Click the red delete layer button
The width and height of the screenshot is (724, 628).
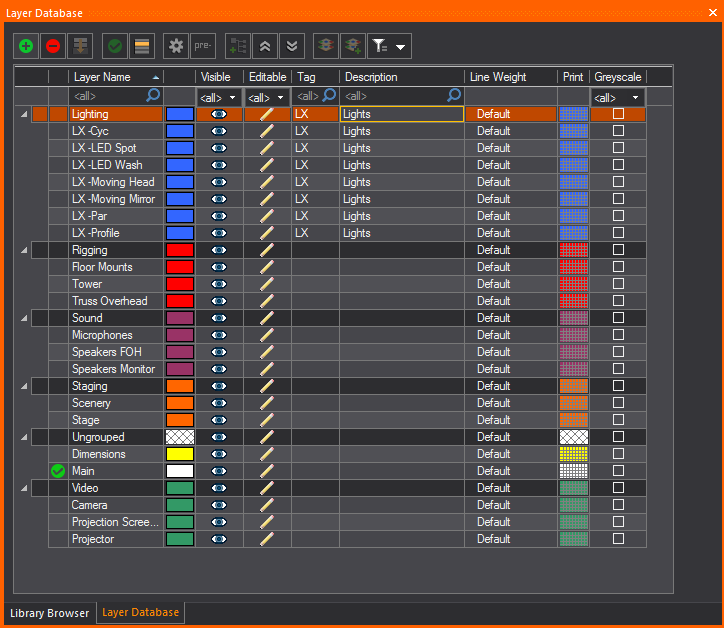[x=52, y=46]
